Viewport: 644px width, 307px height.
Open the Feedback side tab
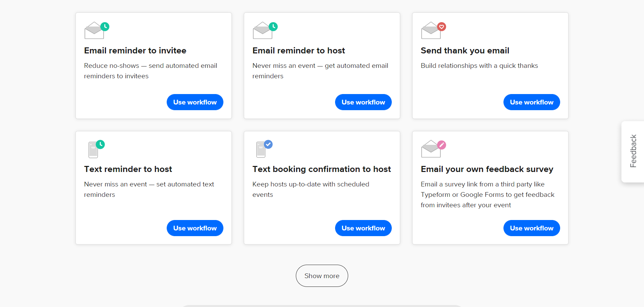pyautogui.click(x=633, y=151)
